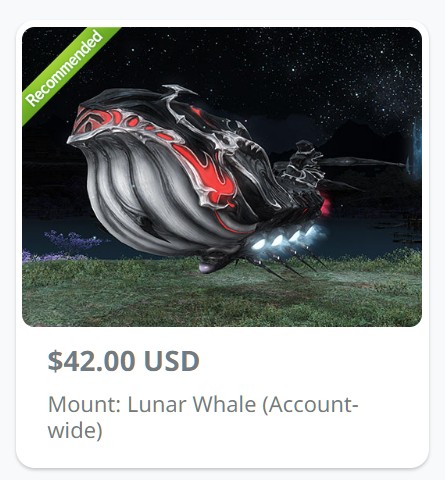Image resolution: width=445 pixels, height=480 pixels.
Task: Click the blue waterfall glow at image edge
Action: click(416, 147)
